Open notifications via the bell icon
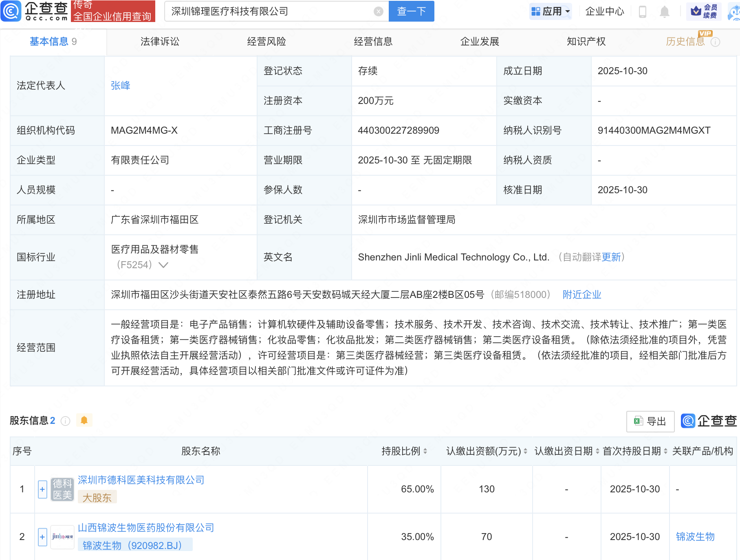Viewport: 740px width, 560px height. pos(664,11)
